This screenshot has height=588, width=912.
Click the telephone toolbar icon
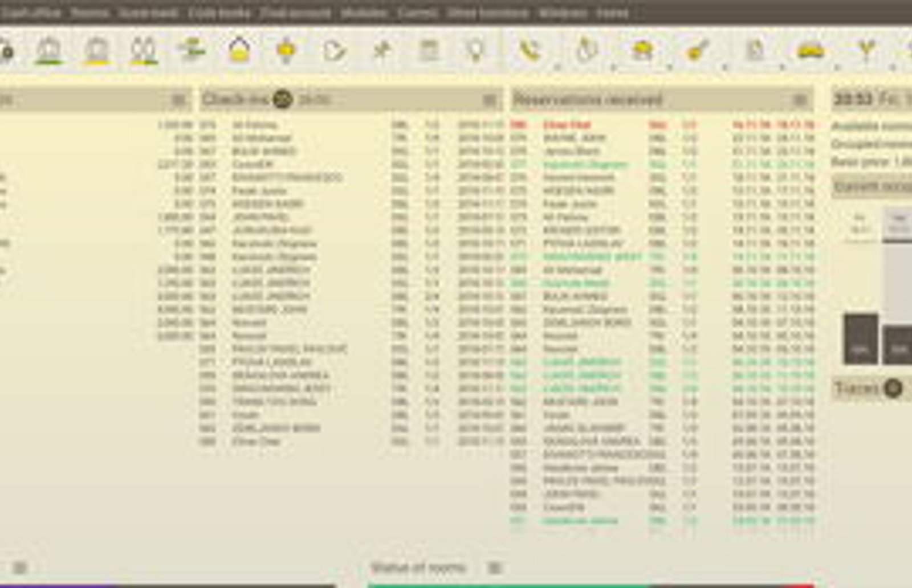[530, 50]
